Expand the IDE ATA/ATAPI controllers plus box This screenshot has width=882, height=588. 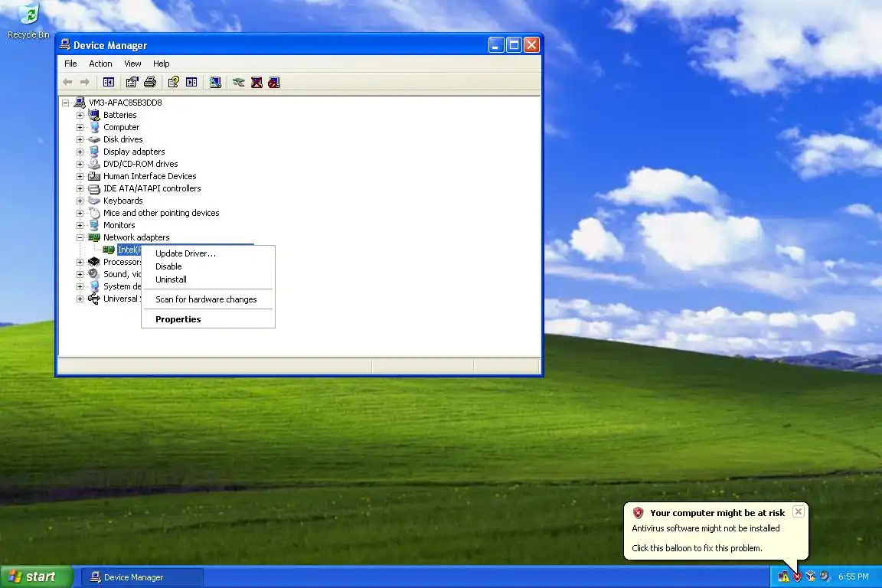[x=80, y=188]
